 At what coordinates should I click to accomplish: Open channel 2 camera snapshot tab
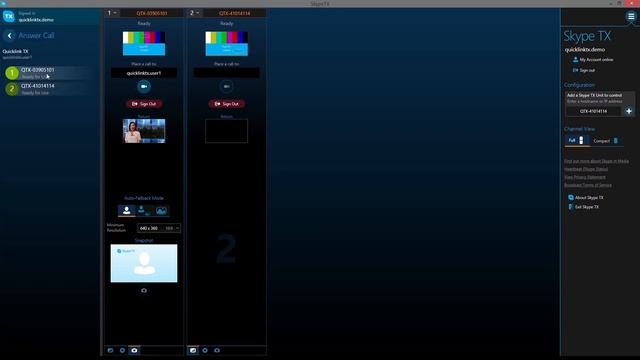[217, 350]
